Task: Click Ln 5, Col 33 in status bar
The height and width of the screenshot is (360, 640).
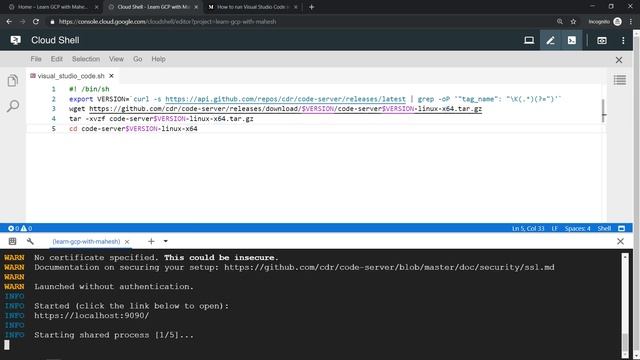Action: pyautogui.click(x=528, y=229)
